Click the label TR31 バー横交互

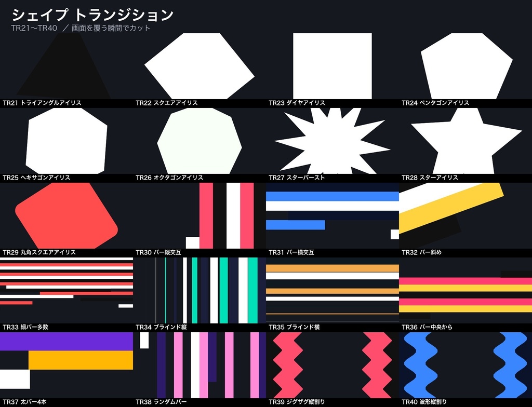point(291,252)
